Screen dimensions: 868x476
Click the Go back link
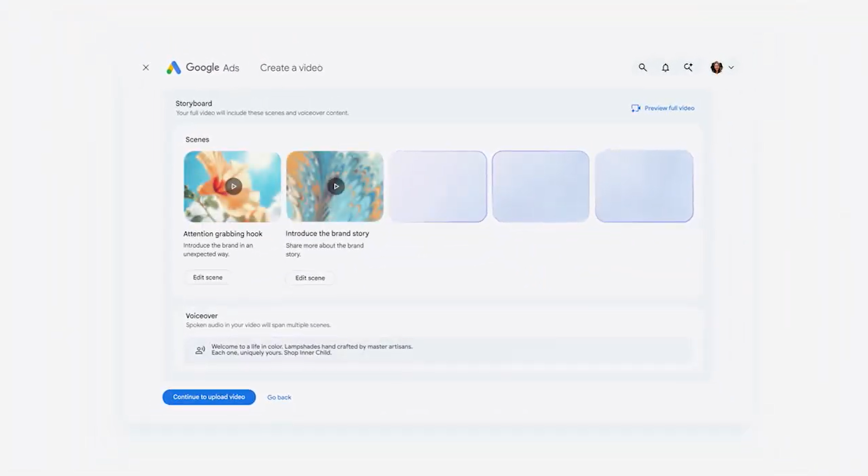[279, 397]
